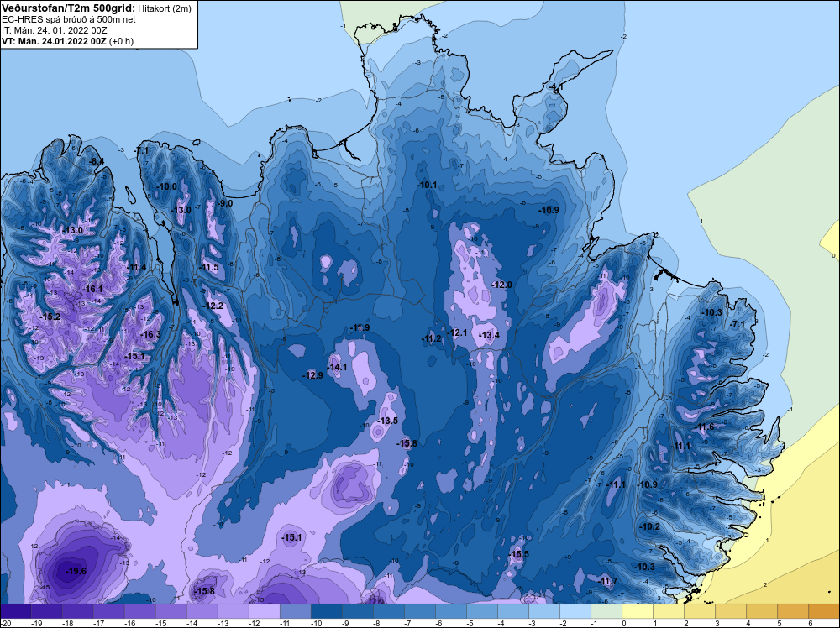Click the "IT: Mán. 24. 01. 2022 00Z" line
The height and width of the screenshot is (628, 840).
(54, 30)
